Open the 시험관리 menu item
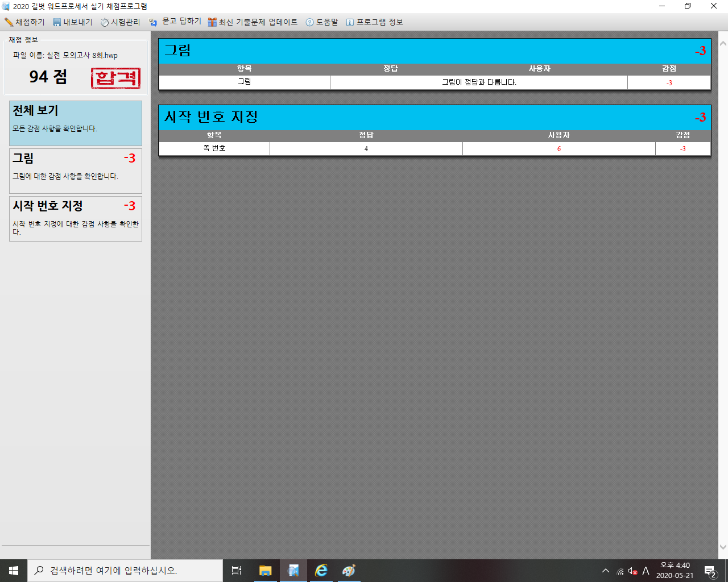This screenshot has height=582, width=728. coord(120,22)
